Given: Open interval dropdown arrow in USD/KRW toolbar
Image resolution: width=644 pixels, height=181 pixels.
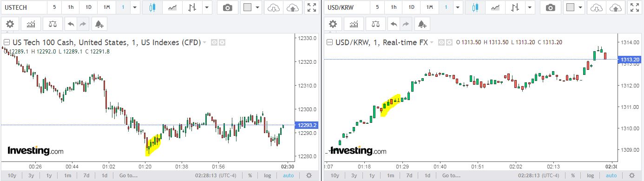Looking at the screenshot, I should point(458,7).
